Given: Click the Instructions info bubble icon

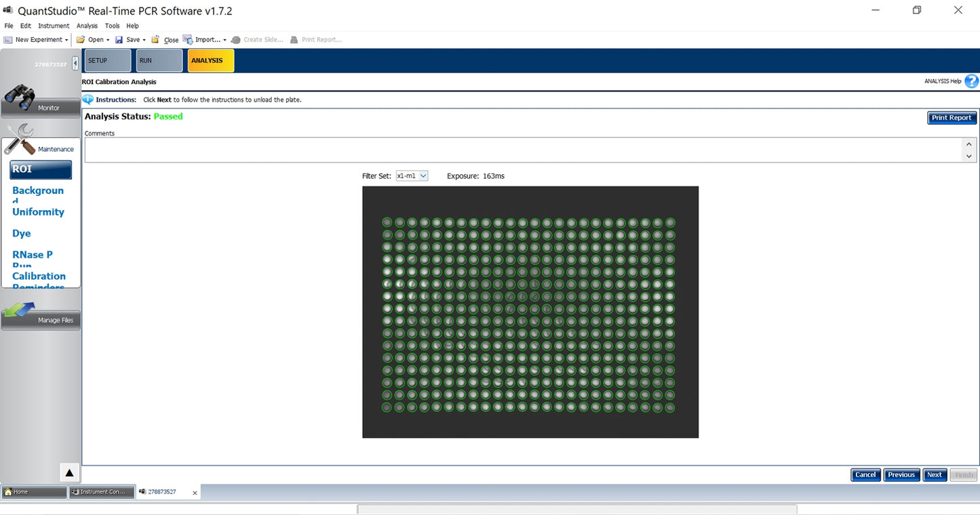Looking at the screenshot, I should tap(87, 100).
